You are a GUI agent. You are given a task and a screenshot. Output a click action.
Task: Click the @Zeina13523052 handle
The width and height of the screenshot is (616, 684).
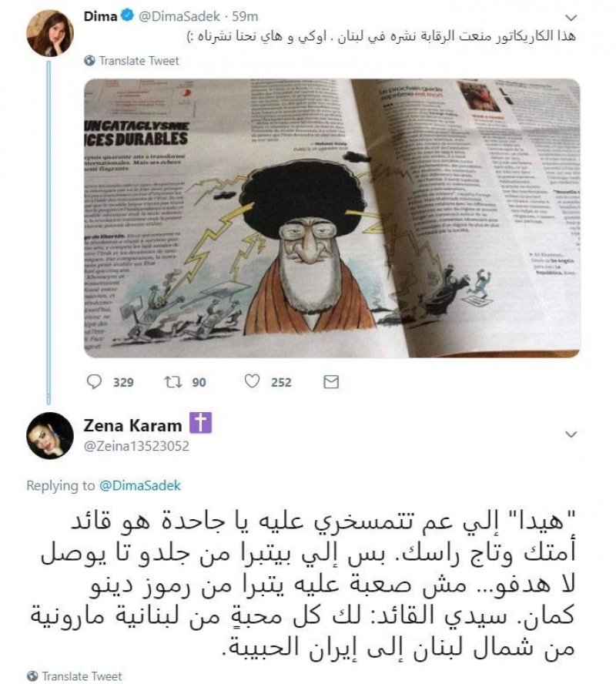[136, 446]
